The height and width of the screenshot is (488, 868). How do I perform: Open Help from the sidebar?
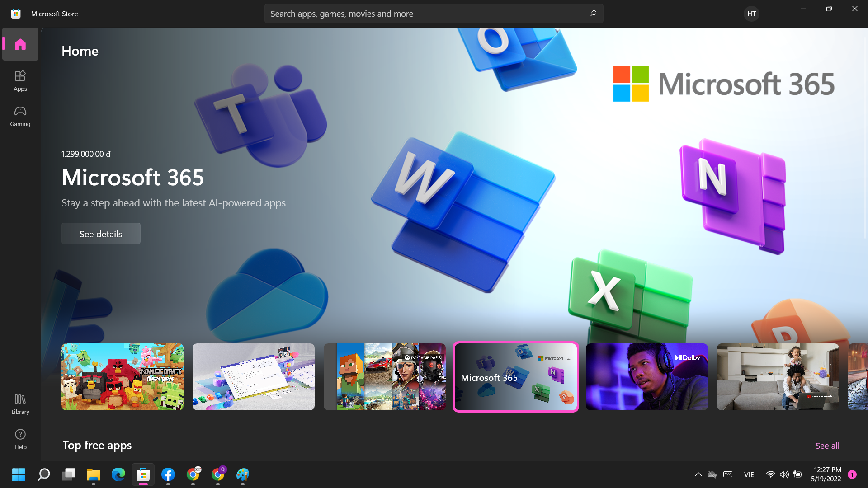click(20, 439)
